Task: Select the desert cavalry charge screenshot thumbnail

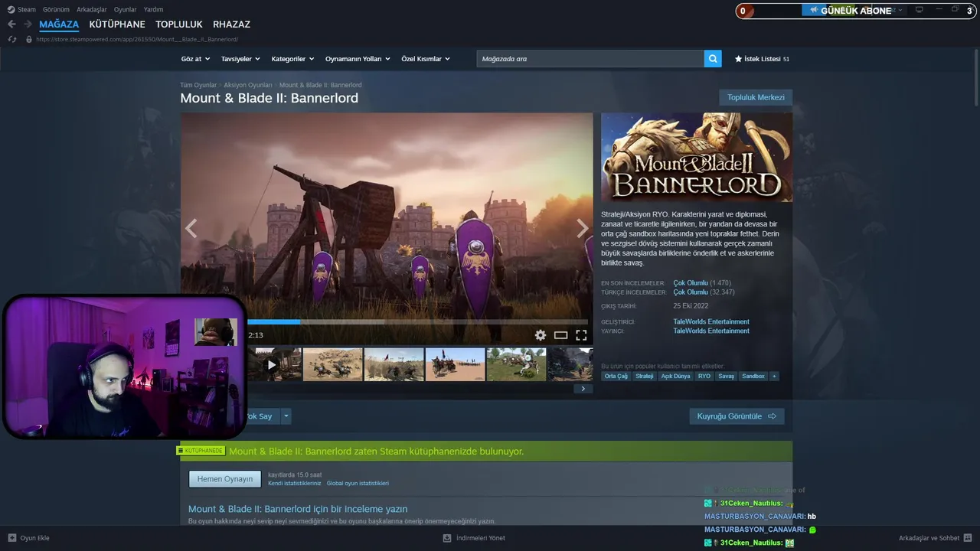Action: click(333, 364)
